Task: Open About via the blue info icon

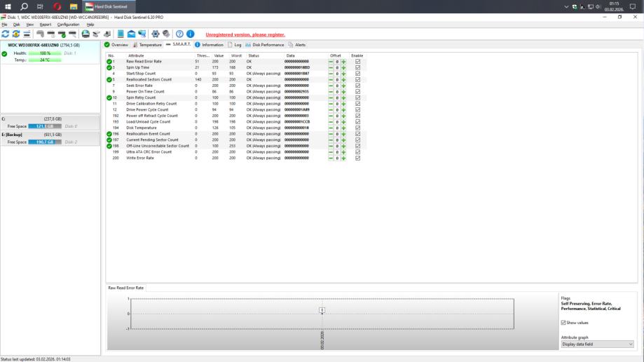Action: pyautogui.click(x=190, y=34)
